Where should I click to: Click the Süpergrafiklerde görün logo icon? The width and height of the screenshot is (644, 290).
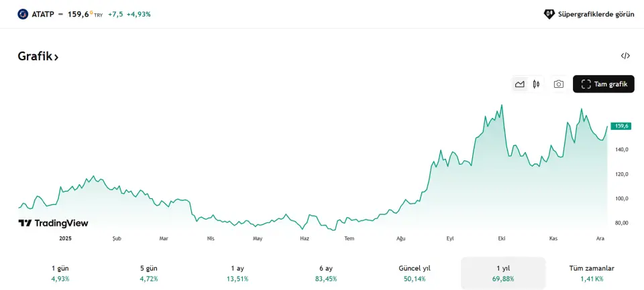pos(549,13)
